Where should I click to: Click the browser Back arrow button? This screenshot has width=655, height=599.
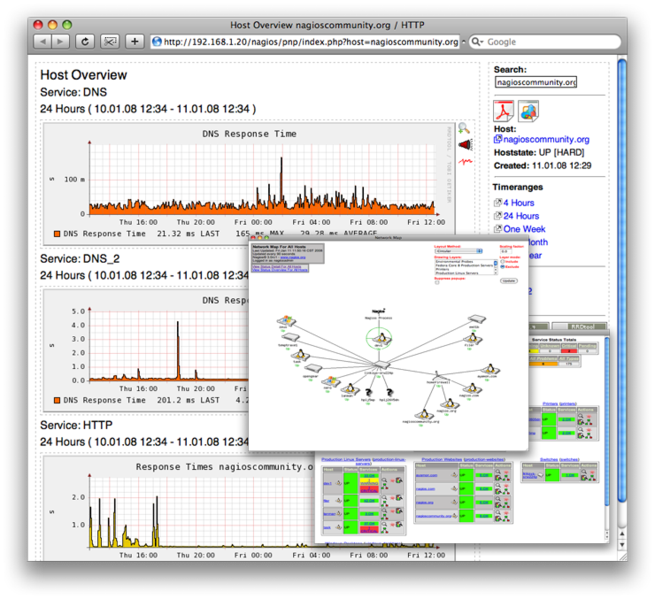pyautogui.click(x=43, y=42)
